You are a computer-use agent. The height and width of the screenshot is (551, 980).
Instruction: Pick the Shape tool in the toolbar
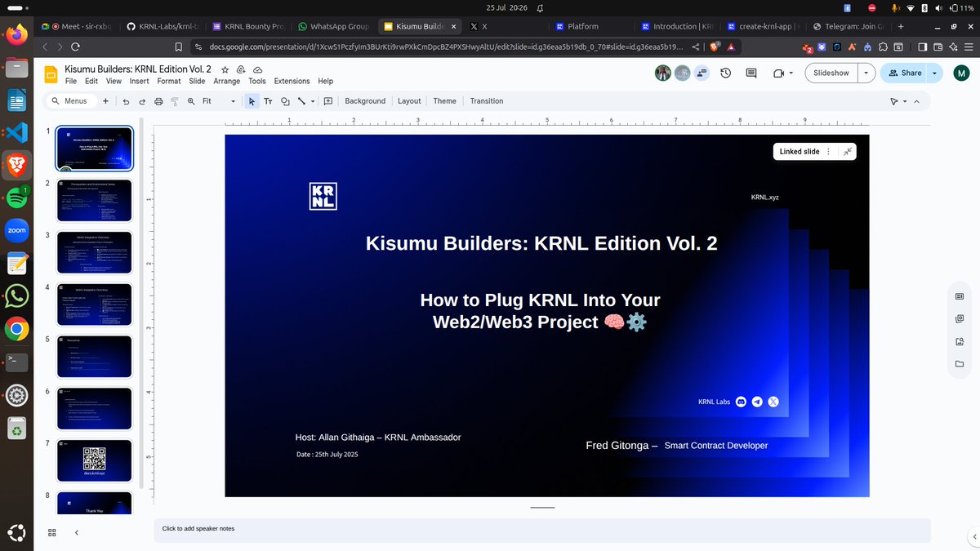tap(285, 101)
